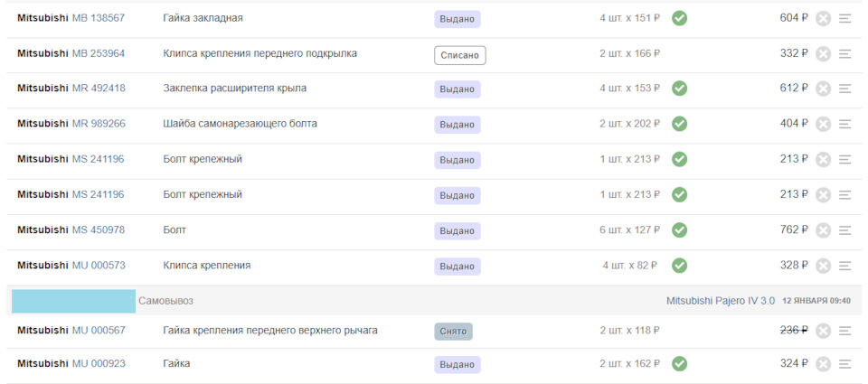Click green checkmark on MU 000923 Гайка row
Viewport: 868px width, 384px height.
[679, 363]
